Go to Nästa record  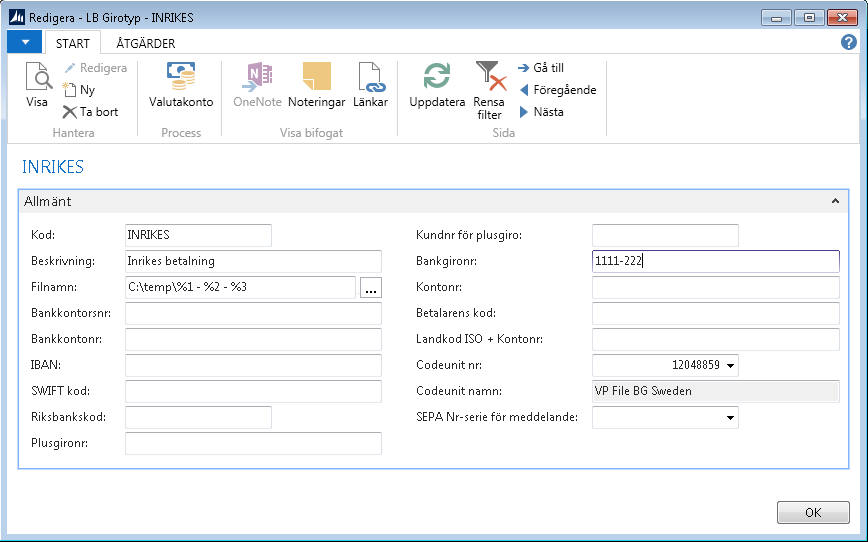tap(541, 112)
